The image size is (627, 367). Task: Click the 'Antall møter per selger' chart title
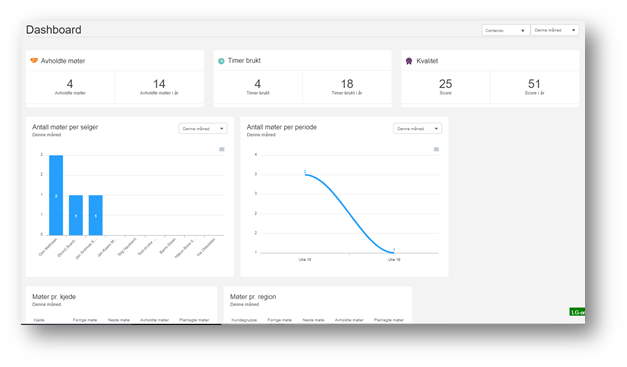[65, 127]
